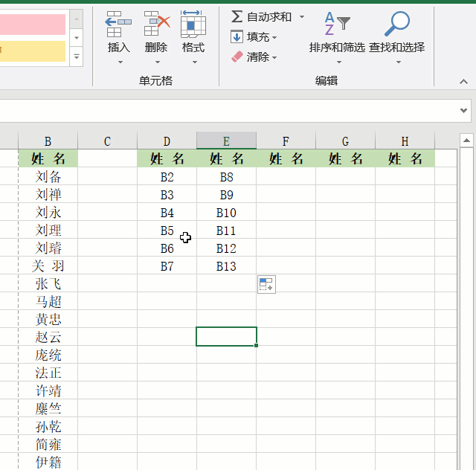
Task: Click cell containing 孙乾
Action: 48,426
